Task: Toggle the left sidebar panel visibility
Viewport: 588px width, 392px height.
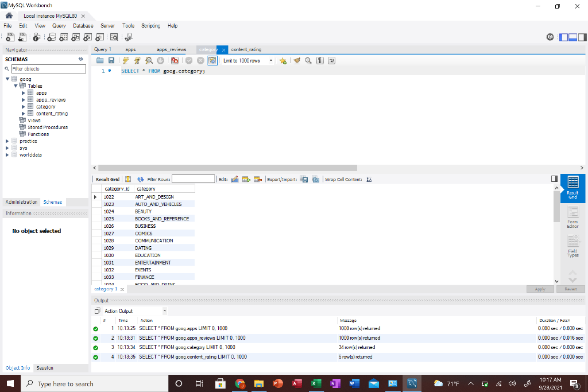Action: (x=563, y=37)
